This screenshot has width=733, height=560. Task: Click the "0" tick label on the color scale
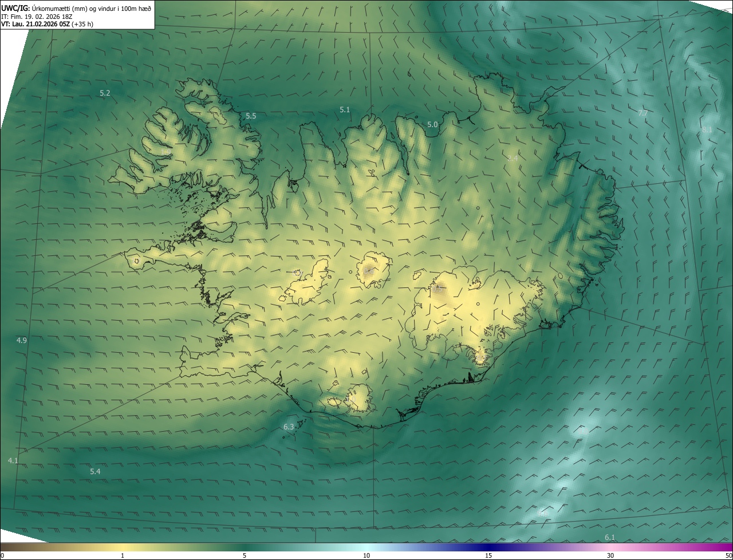point(2,555)
